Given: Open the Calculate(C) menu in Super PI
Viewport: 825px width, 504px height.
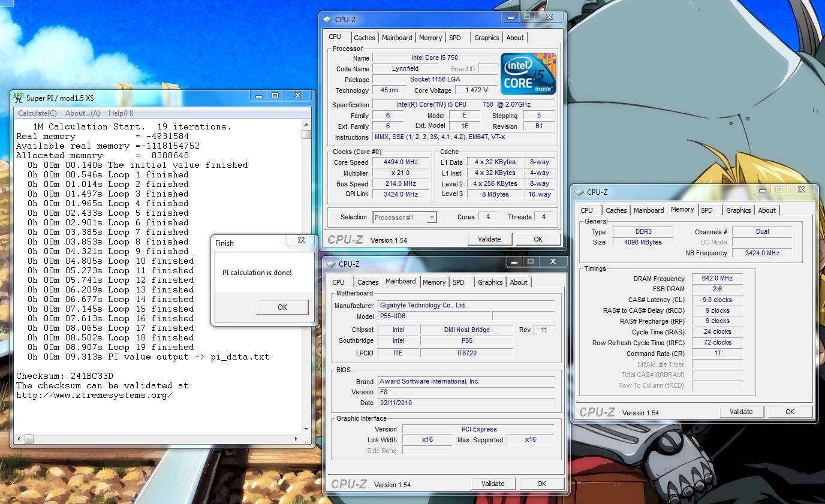Looking at the screenshot, I should (37, 113).
